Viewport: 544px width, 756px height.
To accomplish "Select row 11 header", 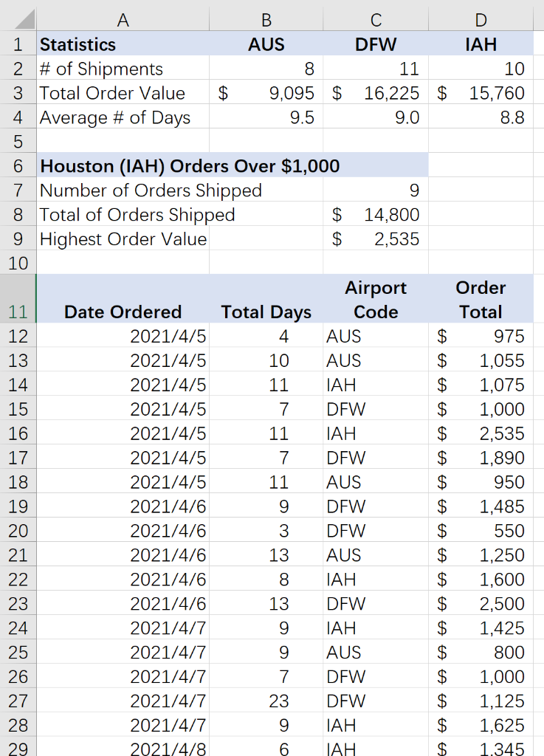I will click(x=18, y=298).
